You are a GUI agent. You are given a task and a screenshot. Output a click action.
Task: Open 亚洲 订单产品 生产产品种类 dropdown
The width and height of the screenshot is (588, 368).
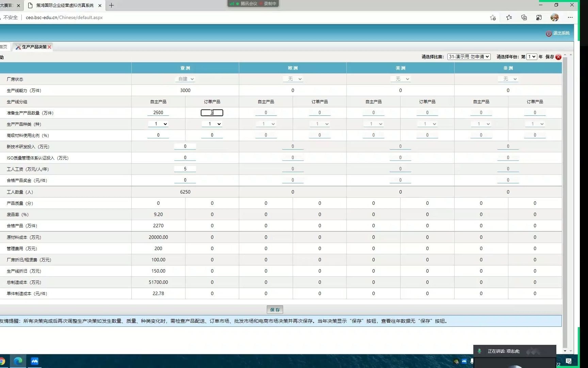click(x=212, y=124)
